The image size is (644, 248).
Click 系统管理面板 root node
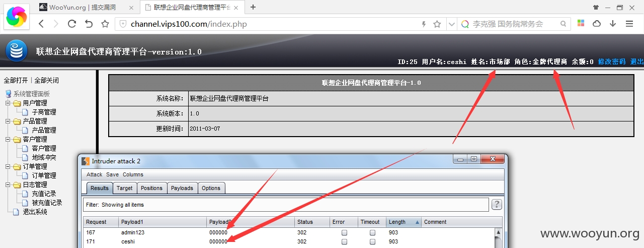(31, 94)
